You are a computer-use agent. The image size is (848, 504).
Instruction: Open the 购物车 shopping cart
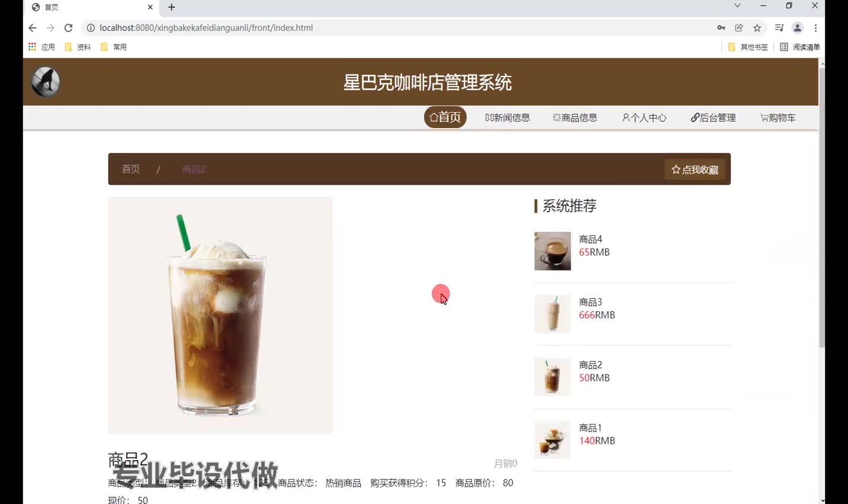click(x=778, y=117)
